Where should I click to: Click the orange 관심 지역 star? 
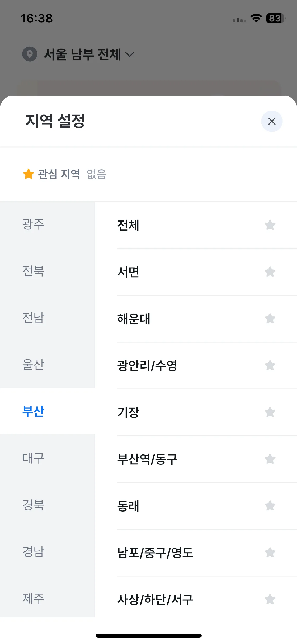(28, 174)
